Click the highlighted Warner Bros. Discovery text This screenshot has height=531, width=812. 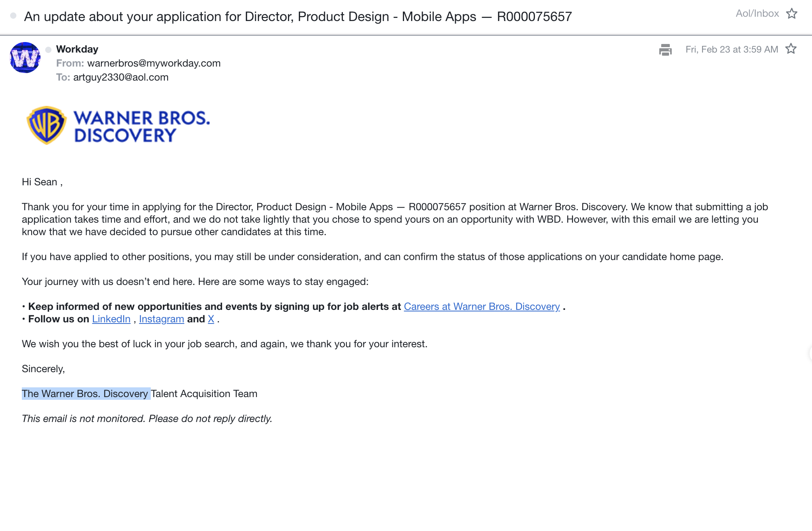[86, 394]
